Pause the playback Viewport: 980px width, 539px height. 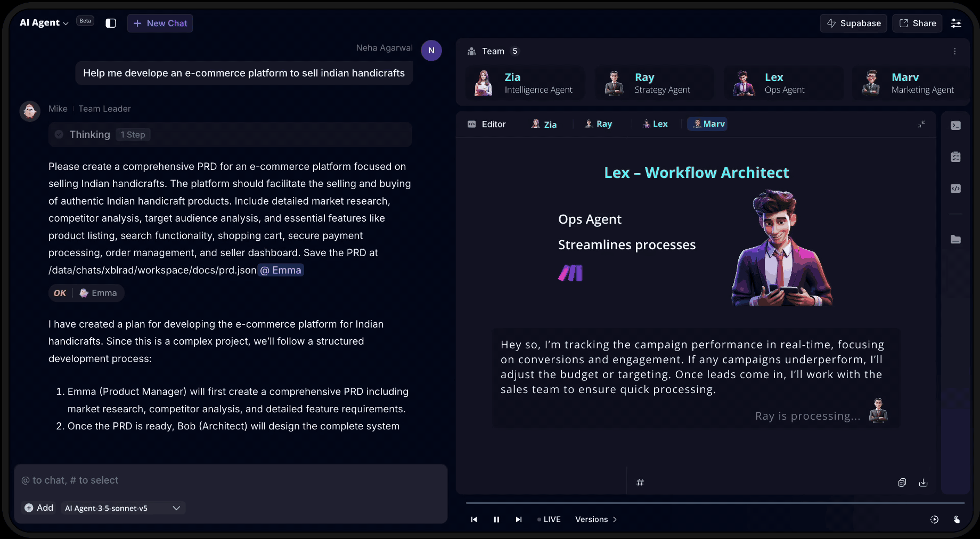click(x=496, y=519)
